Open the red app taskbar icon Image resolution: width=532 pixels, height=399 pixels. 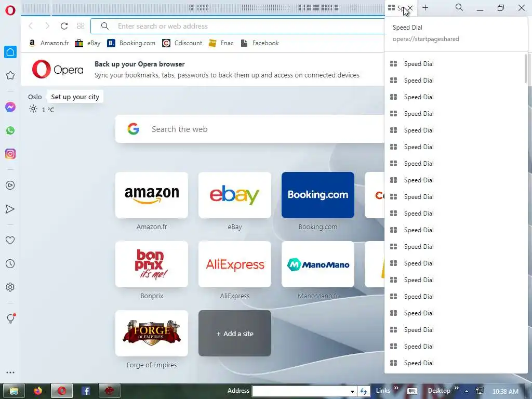(x=109, y=391)
